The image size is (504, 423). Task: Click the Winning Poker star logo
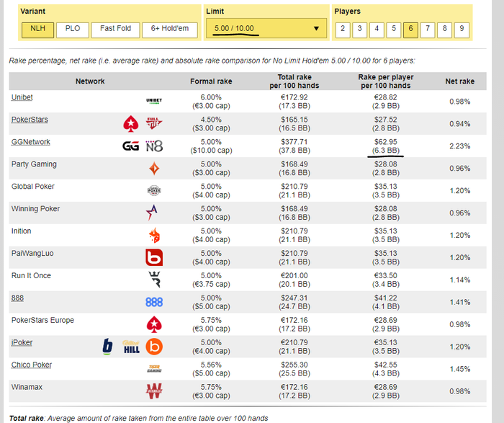pyautogui.click(x=152, y=213)
